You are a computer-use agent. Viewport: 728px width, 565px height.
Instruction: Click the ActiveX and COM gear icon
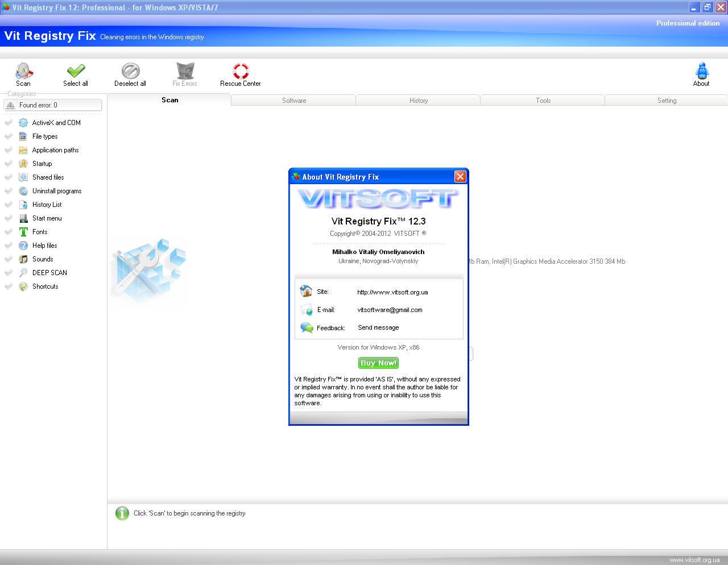pos(23,123)
